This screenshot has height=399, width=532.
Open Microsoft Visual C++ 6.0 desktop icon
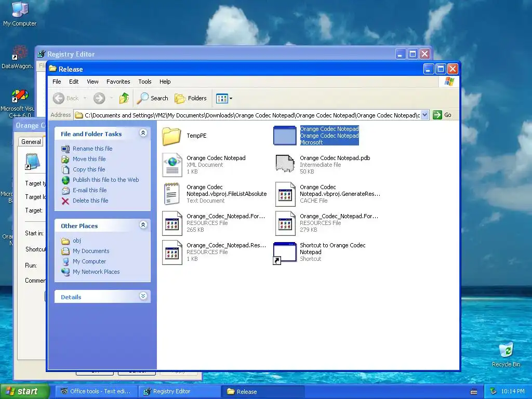17,103
